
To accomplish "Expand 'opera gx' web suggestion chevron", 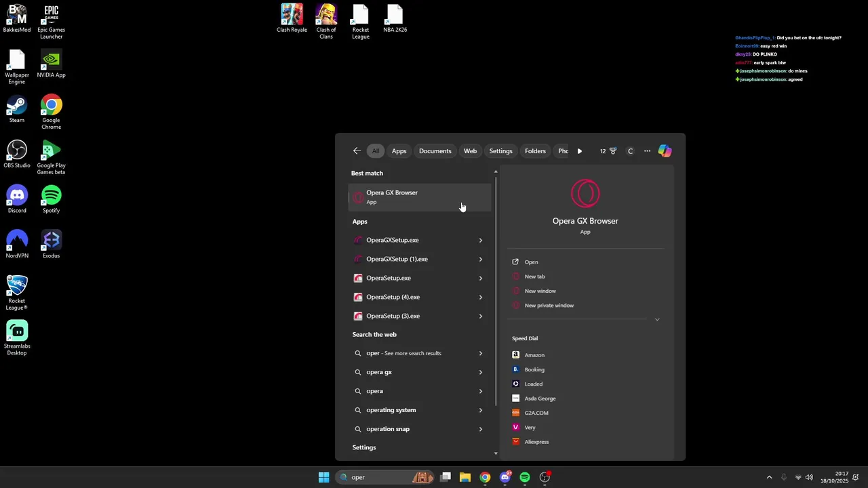I will click(481, 372).
